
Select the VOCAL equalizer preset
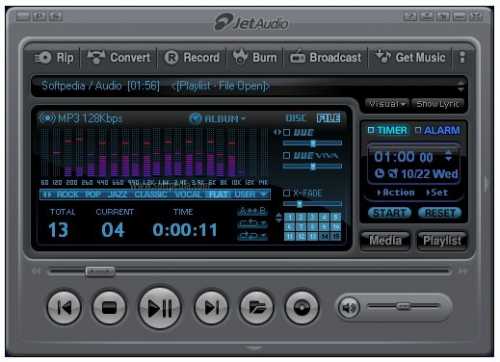tap(187, 194)
